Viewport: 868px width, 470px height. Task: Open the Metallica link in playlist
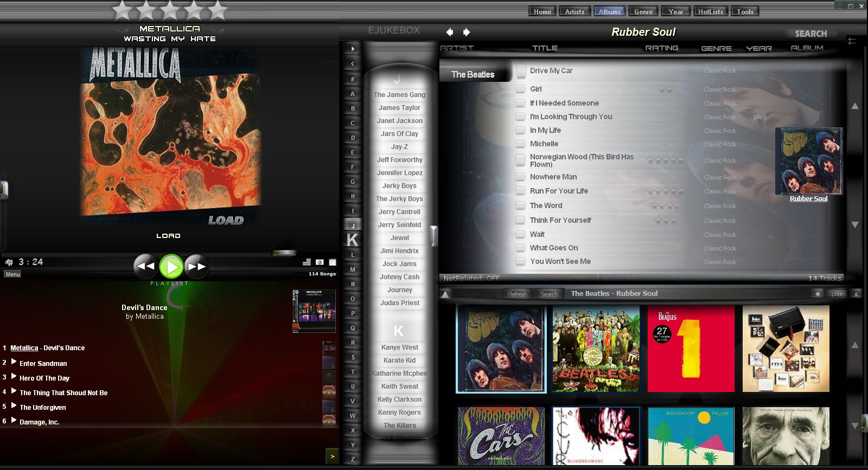tap(24, 348)
